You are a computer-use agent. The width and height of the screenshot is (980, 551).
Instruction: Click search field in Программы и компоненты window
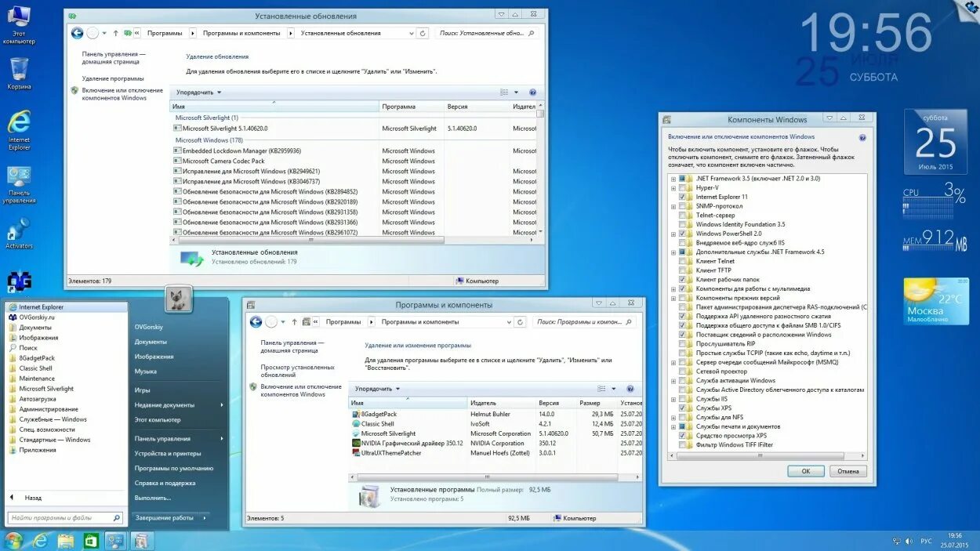coord(584,321)
